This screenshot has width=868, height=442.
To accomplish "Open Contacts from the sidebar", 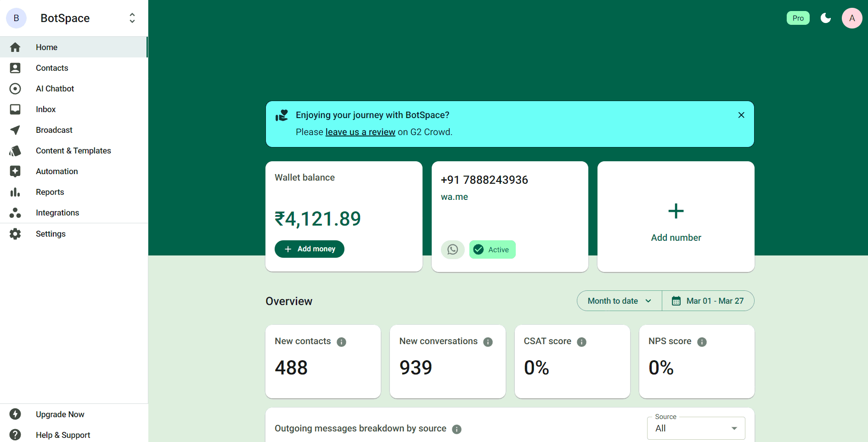I will (74, 68).
